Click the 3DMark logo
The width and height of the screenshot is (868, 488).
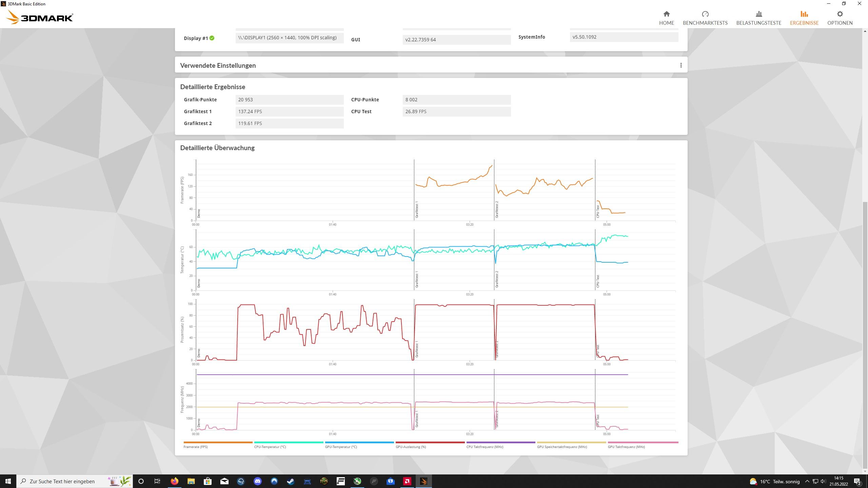coord(40,17)
